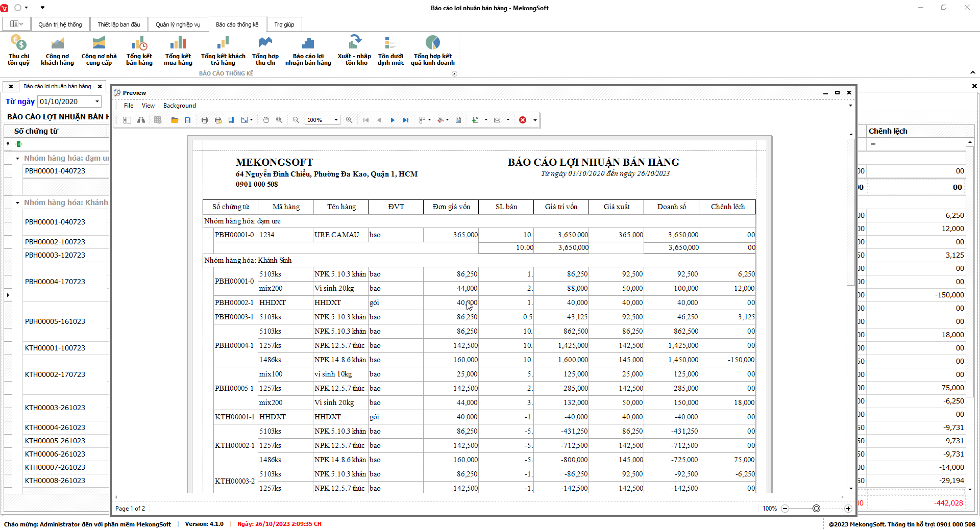This screenshot has width=980, height=530.
Task: Open the 100% zoom level dropdown
Action: [x=336, y=120]
